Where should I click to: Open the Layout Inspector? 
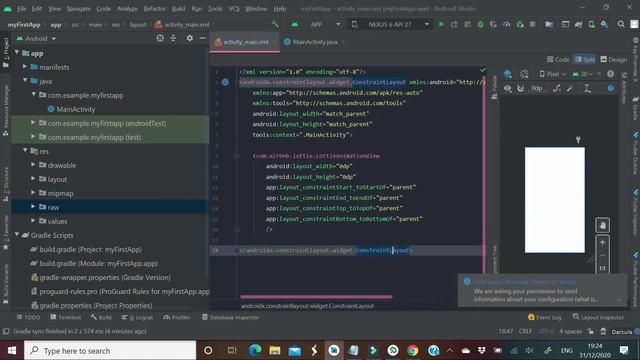coord(598,317)
